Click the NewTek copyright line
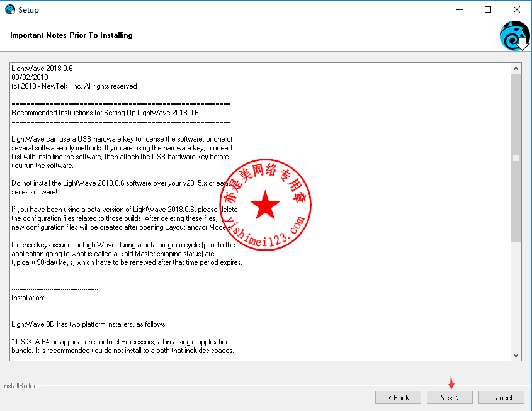Viewport: 532px width, 411px height. [x=74, y=86]
